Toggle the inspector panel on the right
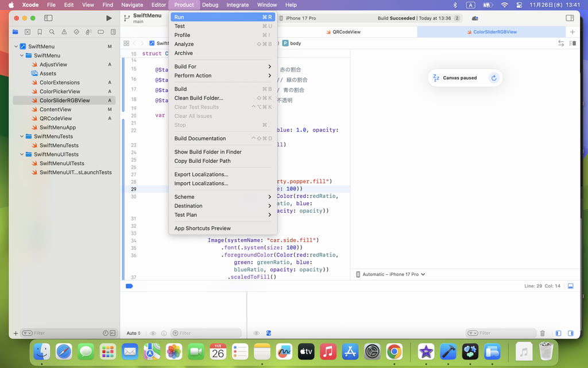 tap(570, 18)
